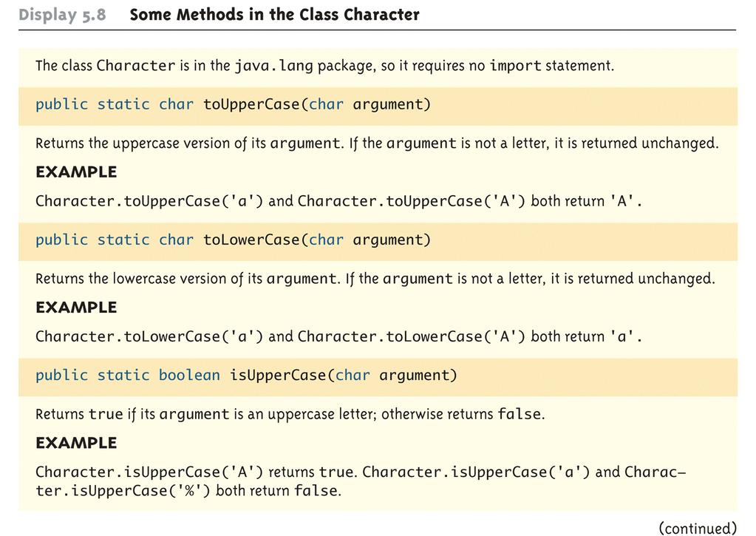Click the word Character in the intro sentence
The height and width of the screenshot is (536, 756).
136,66
